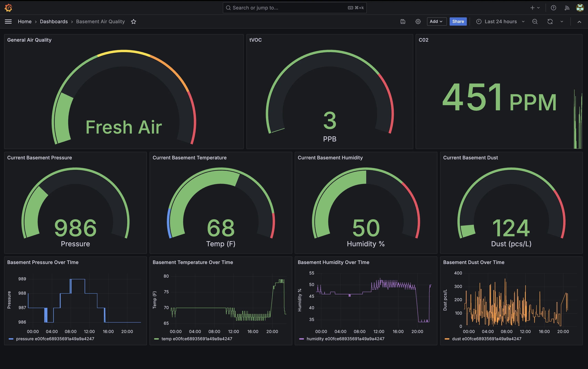Select the temp series legend link
Image resolution: width=588 pixels, height=369 pixels.
[x=197, y=339]
